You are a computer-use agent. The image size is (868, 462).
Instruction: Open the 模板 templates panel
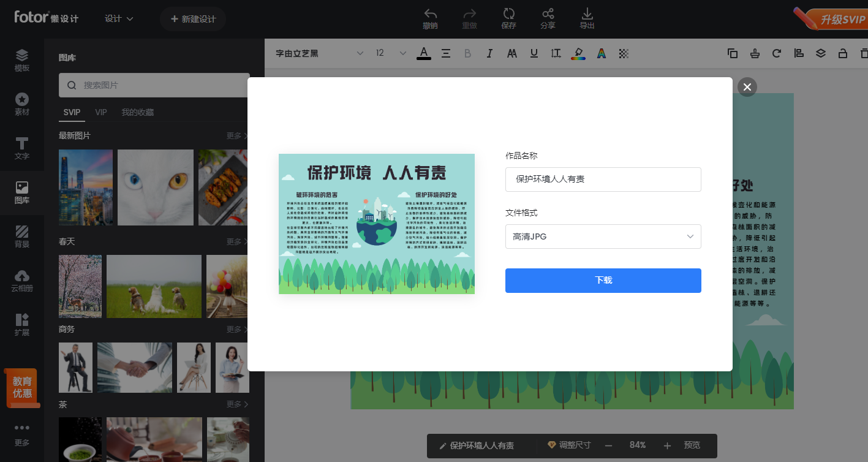point(22,61)
